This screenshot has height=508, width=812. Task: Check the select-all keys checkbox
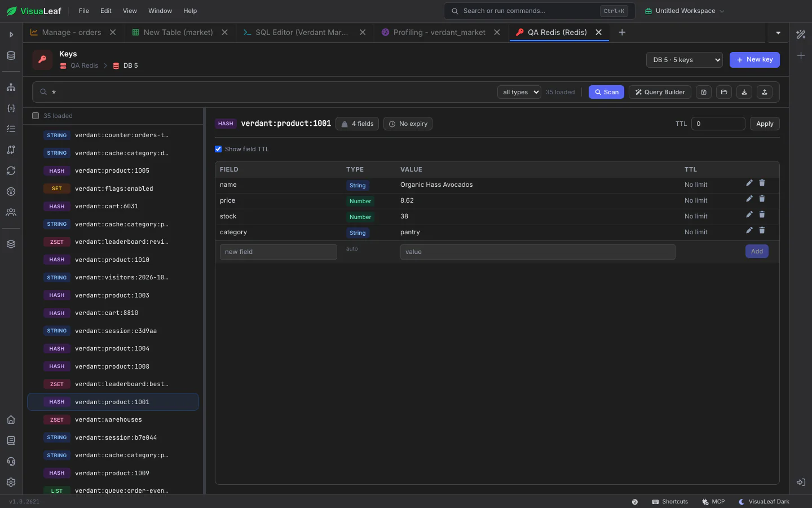(x=36, y=116)
